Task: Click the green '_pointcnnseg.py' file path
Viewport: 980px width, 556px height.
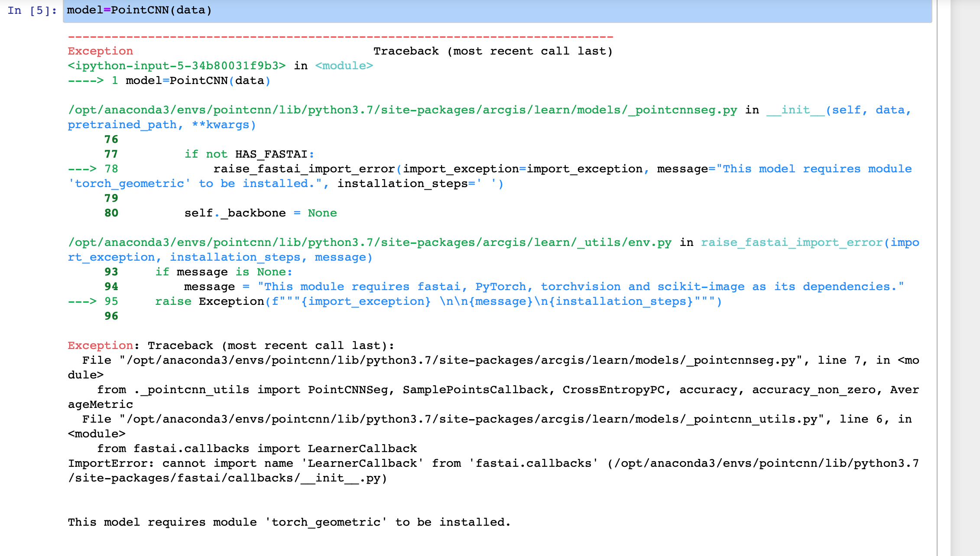Action: click(x=402, y=110)
